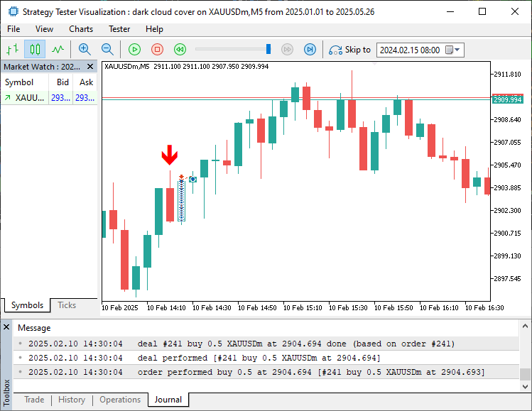
Task: Jump to end with skip-forward icon
Action: 310,50
